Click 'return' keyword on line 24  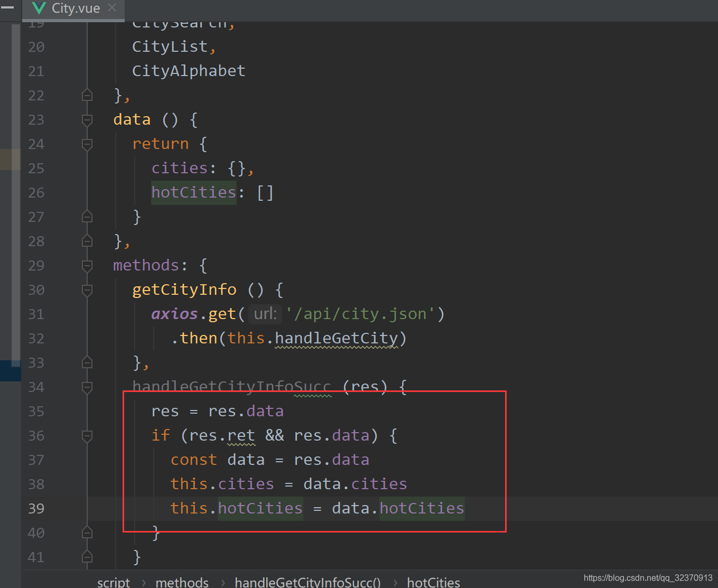(160, 144)
